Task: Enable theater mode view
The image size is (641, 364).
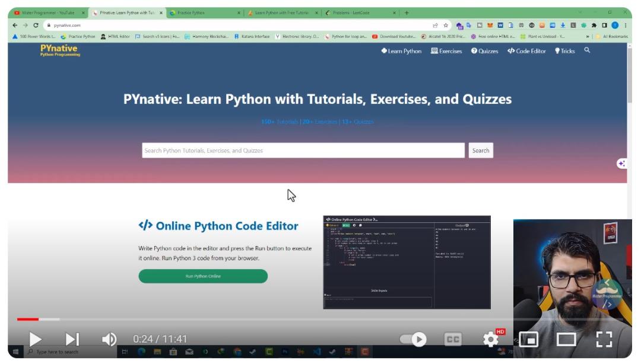Action: (x=566, y=339)
